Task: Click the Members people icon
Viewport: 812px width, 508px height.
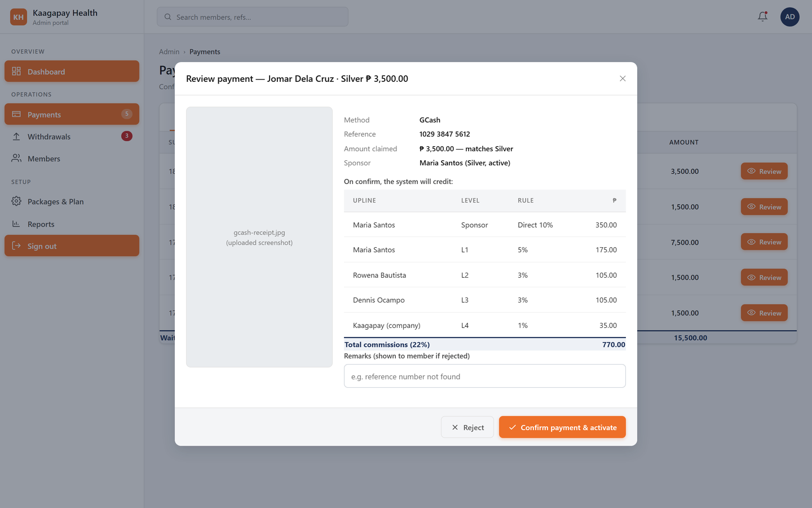Action: [16, 159]
